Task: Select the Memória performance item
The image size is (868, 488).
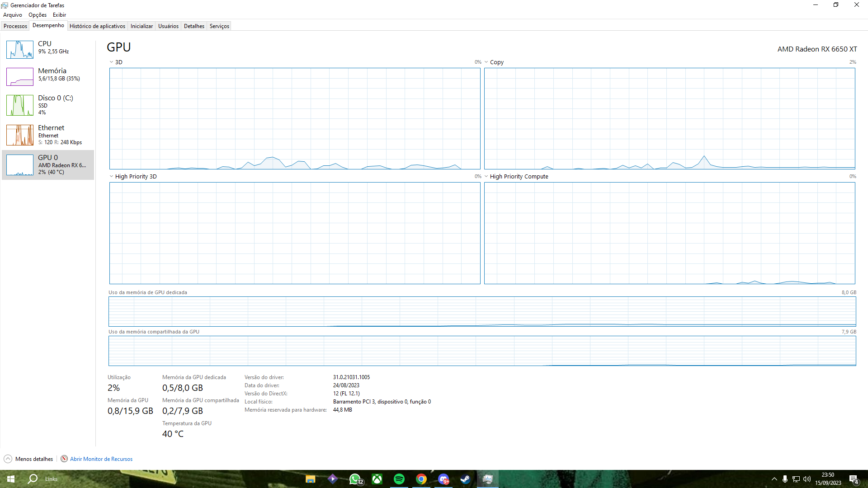Action: pyautogui.click(x=48, y=76)
